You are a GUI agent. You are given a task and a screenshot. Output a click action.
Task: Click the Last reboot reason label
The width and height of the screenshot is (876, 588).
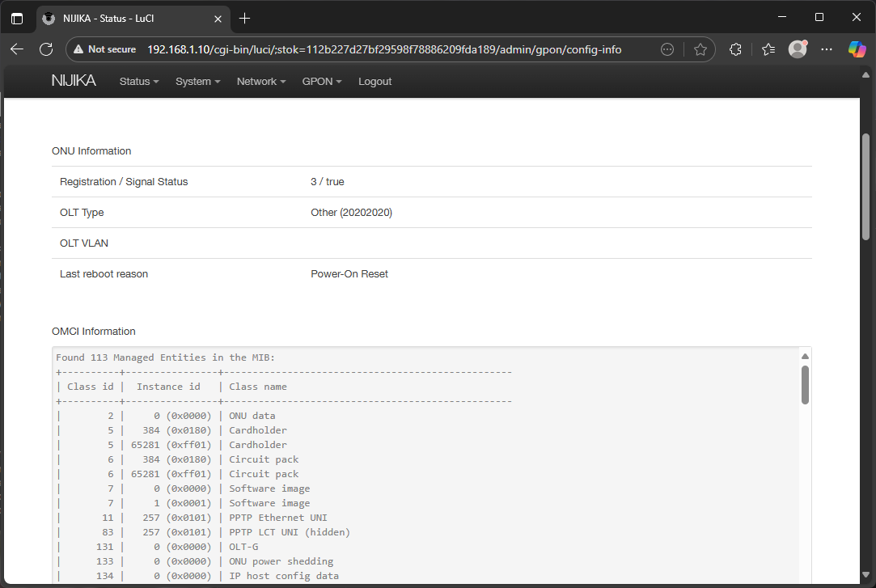104,273
